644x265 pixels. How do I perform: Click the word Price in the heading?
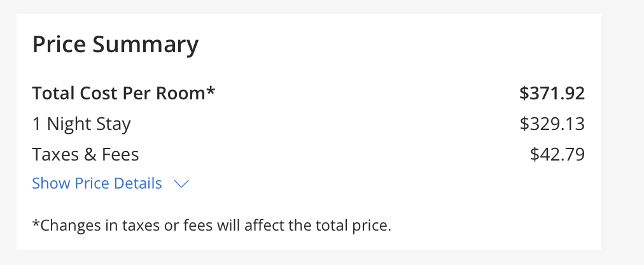(x=59, y=43)
